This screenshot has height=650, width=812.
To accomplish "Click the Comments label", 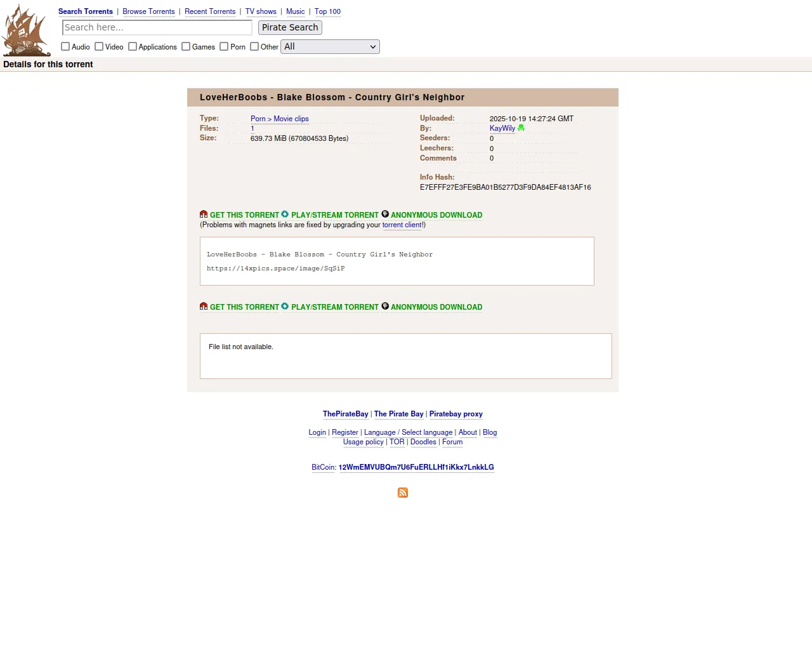I will pos(438,158).
